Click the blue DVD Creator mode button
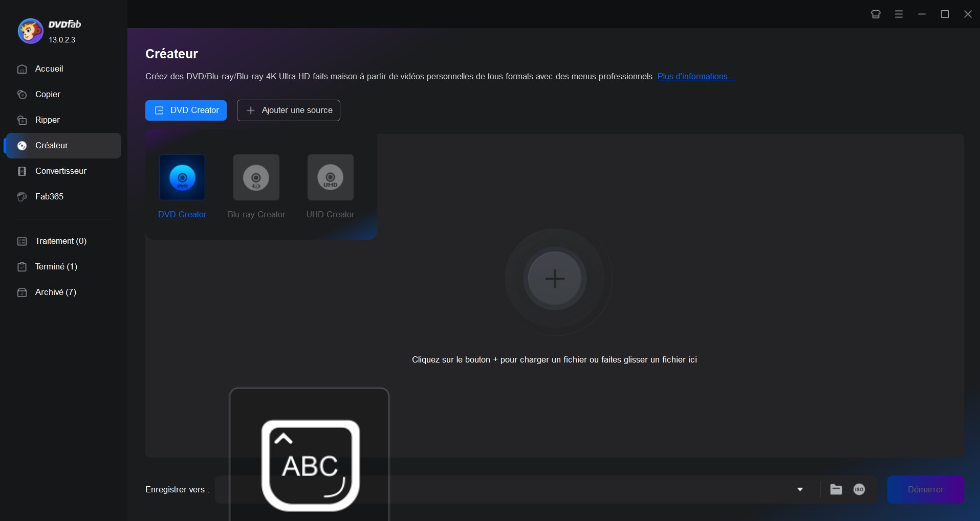 tap(186, 110)
